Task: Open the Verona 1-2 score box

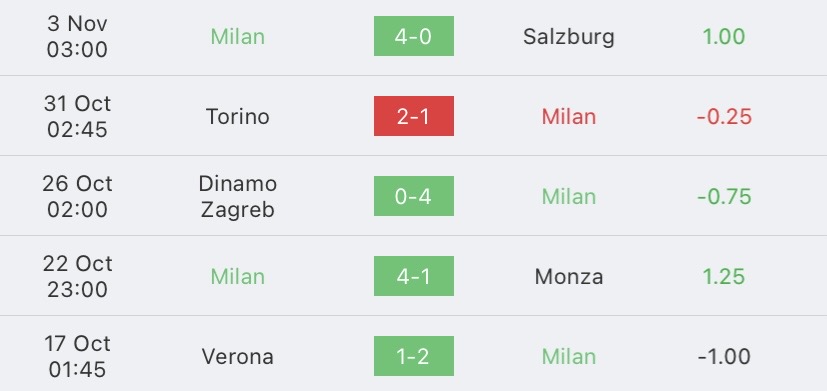Action: click(x=414, y=356)
